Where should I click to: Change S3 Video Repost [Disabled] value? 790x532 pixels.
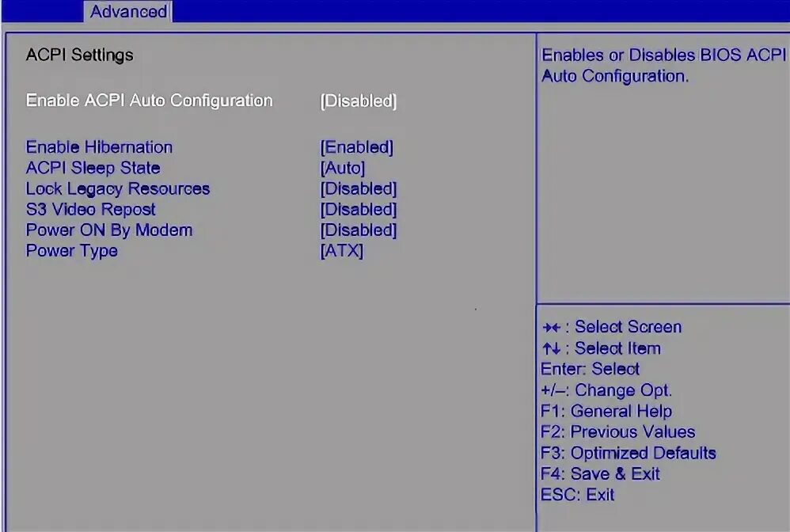point(359,210)
